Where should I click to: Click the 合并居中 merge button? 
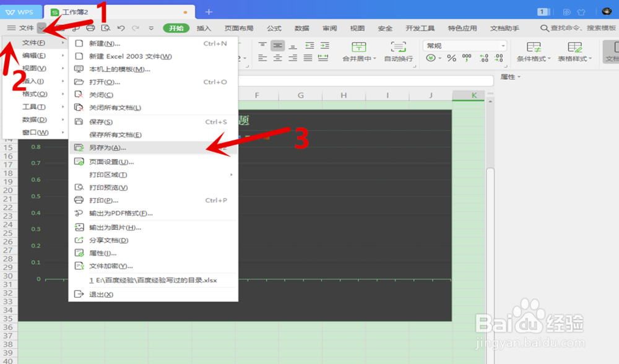pyautogui.click(x=359, y=52)
